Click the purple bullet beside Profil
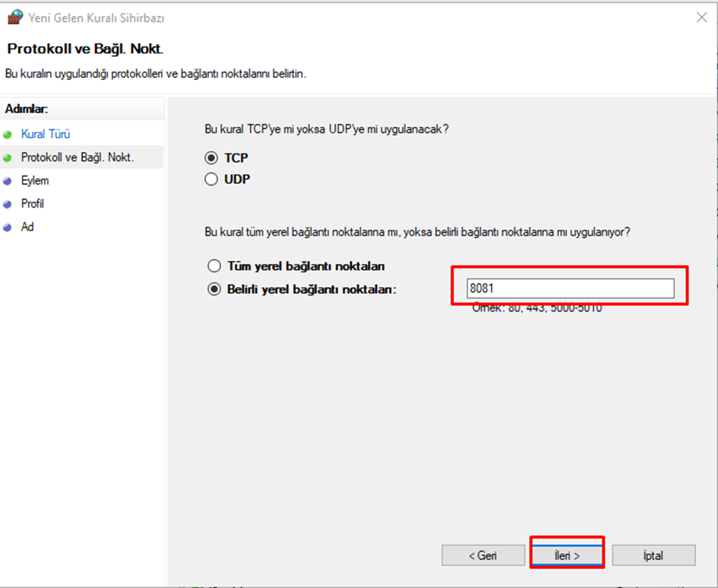Viewport: 718px width, 588px height. [x=8, y=204]
